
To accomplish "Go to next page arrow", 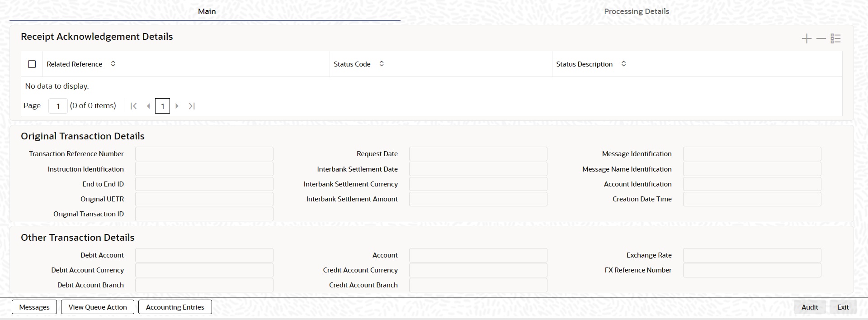I will click(x=177, y=106).
